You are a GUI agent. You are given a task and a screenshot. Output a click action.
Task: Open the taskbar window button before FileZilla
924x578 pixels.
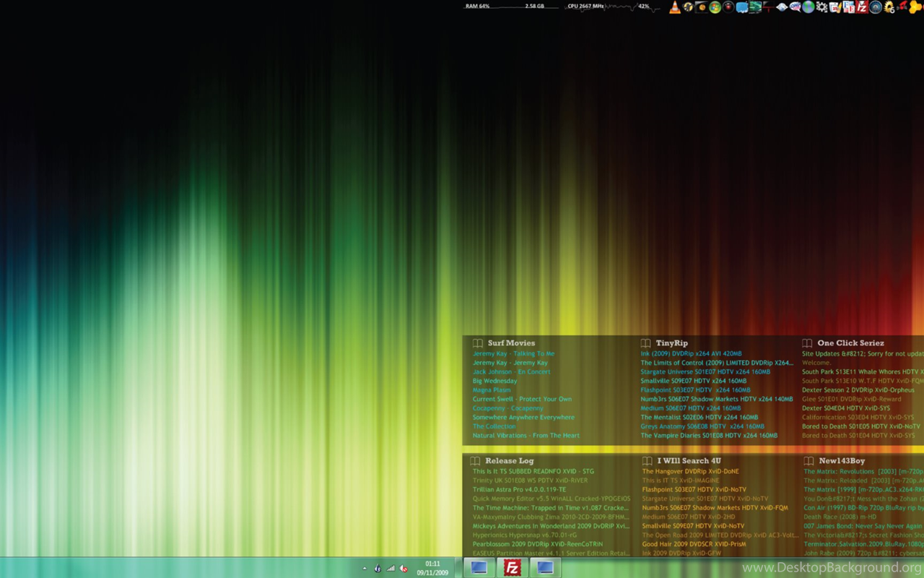pos(479,567)
